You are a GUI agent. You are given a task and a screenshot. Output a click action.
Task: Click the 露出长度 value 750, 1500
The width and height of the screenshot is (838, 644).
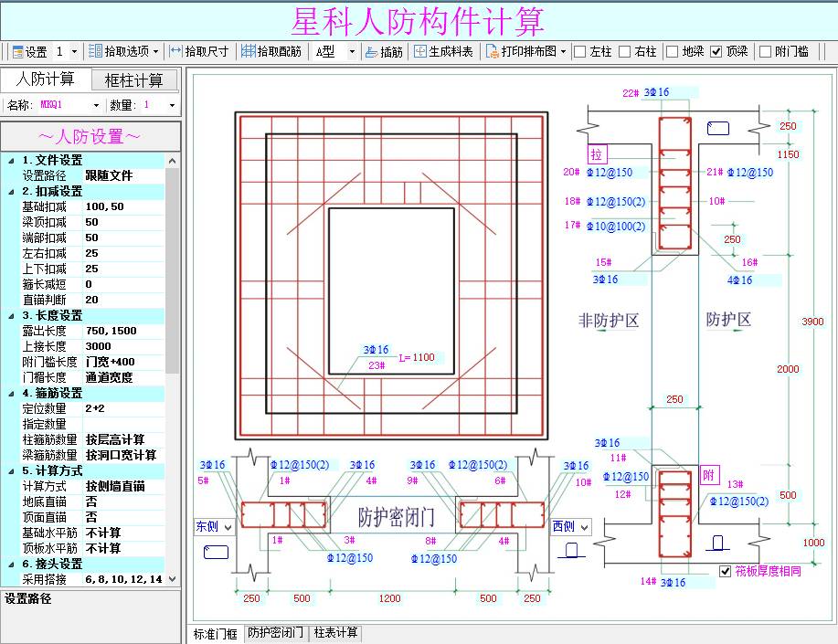point(124,331)
